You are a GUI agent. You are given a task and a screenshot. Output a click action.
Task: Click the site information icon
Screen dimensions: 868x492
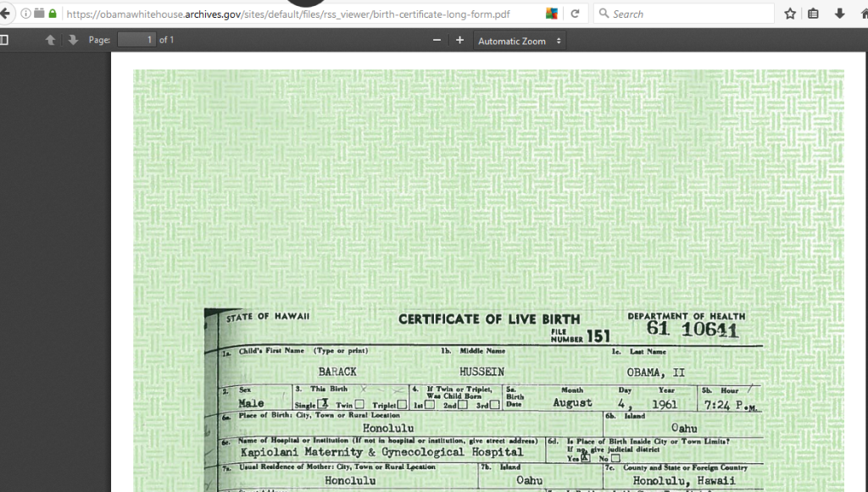(x=25, y=14)
